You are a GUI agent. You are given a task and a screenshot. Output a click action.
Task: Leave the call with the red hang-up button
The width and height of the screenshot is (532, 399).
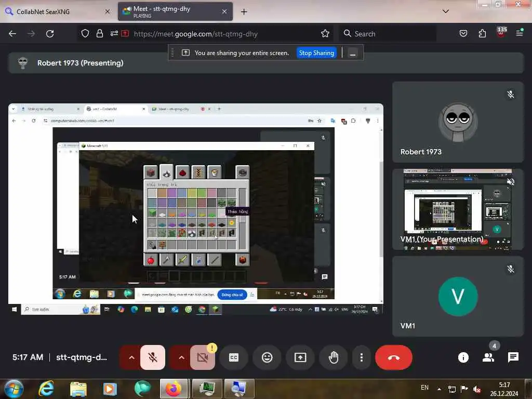394,357
